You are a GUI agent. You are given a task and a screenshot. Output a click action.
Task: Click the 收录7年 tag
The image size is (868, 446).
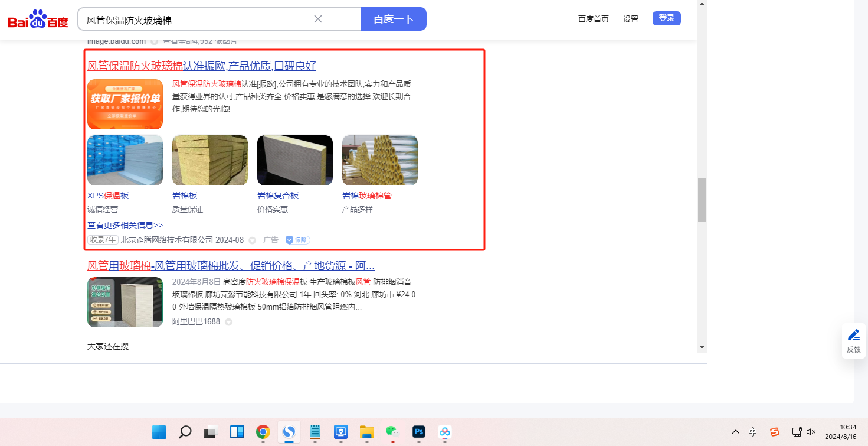(103, 240)
